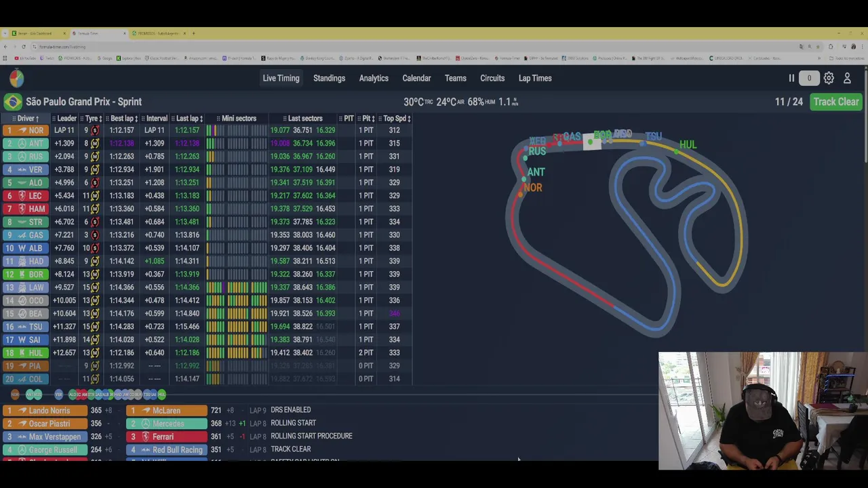The height and width of the screenshot is (488, 868).
Task: Click the Formula Timer logo icon
Action: point(16,79)
